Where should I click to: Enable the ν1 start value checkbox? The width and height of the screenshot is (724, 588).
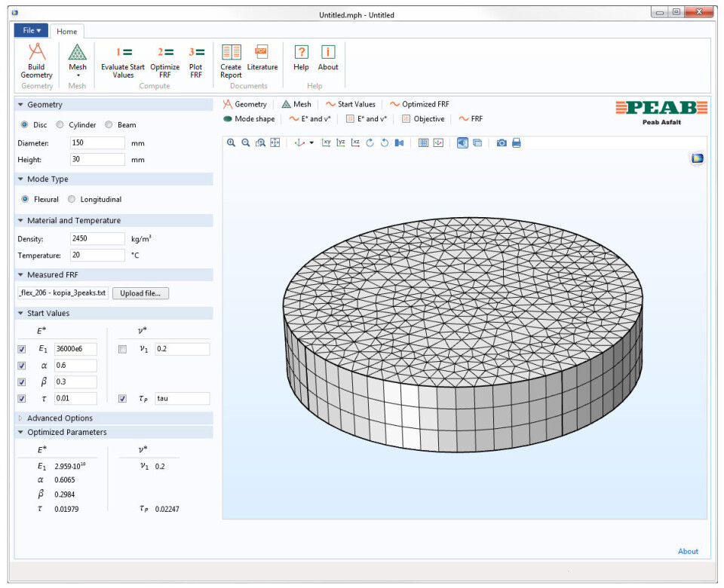point(122,349)
